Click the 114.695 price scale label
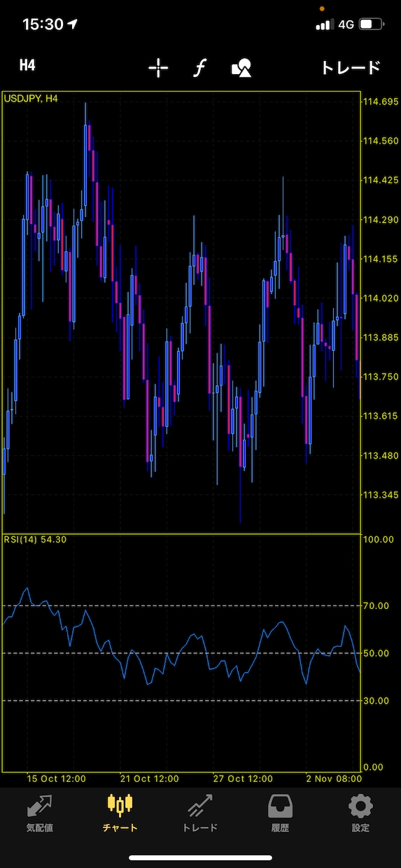 pyautogui.click(x=381, y=101)
